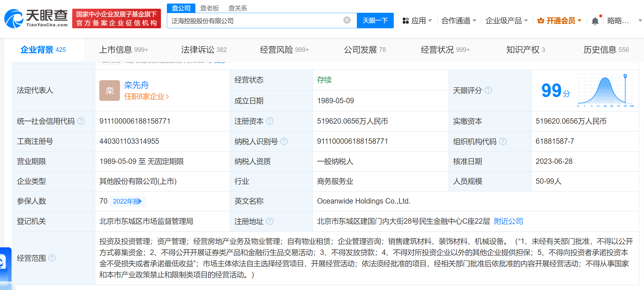This screenshot has width=644, height=290.
Task: Click the 99分 score value
Action: (556, 91)
